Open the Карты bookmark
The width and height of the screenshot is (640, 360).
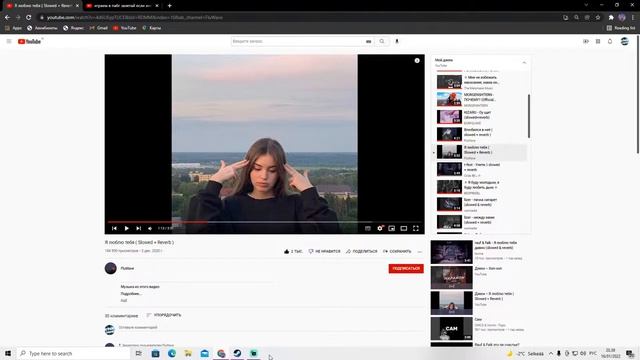tap(151, 28)
